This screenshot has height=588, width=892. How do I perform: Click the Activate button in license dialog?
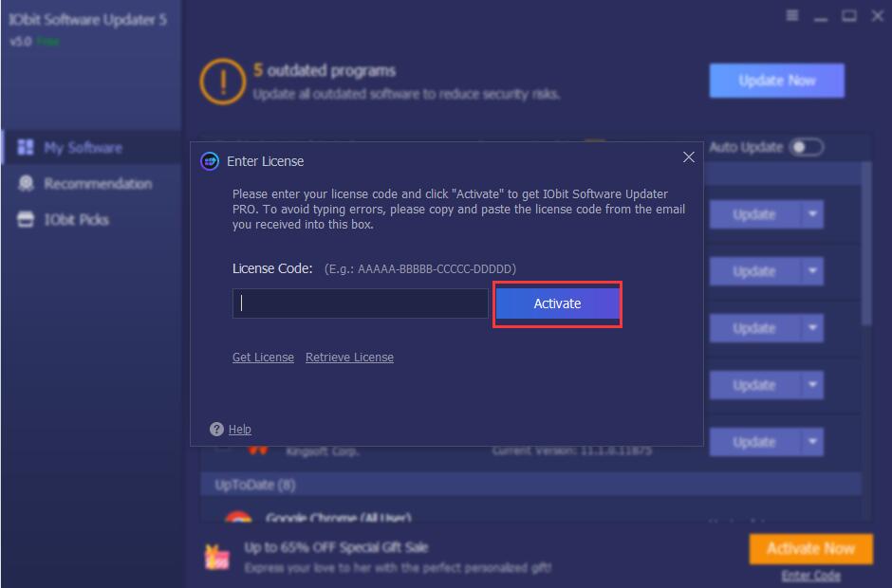557,303
